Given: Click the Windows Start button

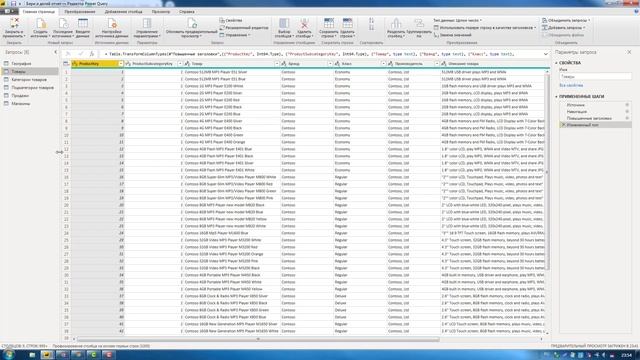Looking at the screenshot, I should tap(8, 355).
